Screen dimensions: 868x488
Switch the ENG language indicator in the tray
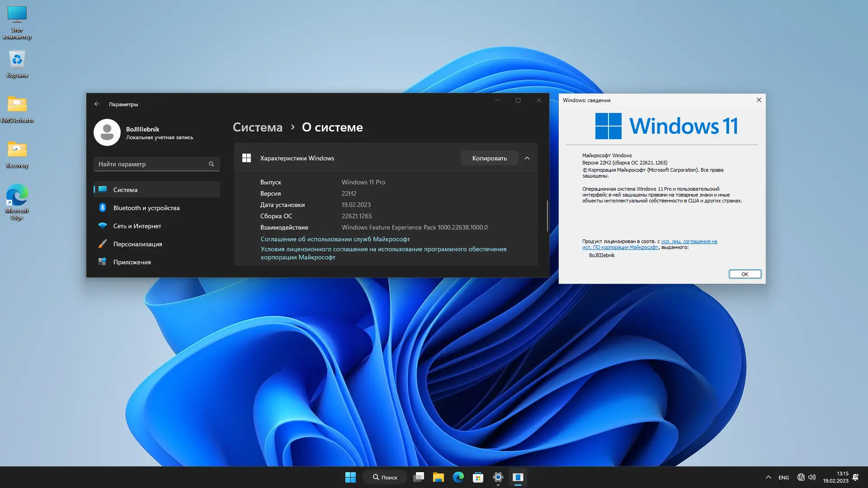click(783, 478)
